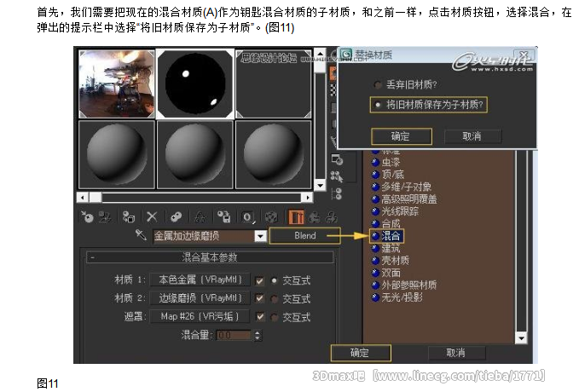Select the empty top-right sample slot

274,84
